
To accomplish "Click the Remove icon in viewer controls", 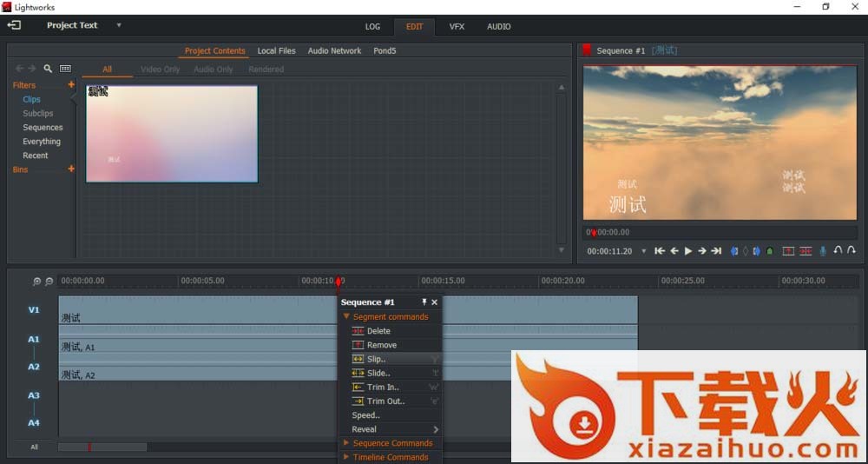I will (x=788, y=251).
